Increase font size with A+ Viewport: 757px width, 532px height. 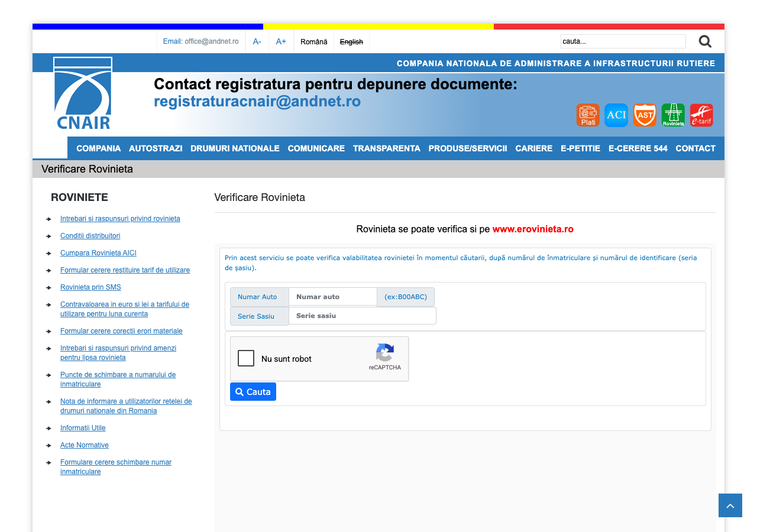[281, 41]
